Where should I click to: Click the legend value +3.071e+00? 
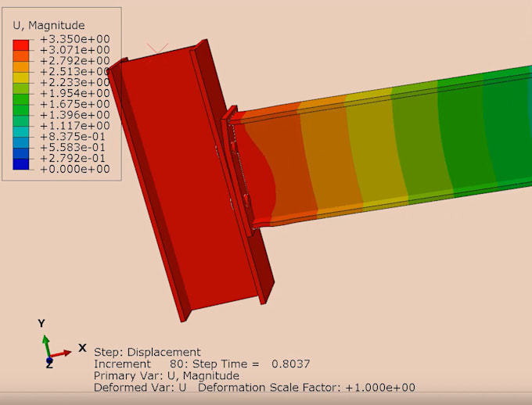tap(75, 50)
